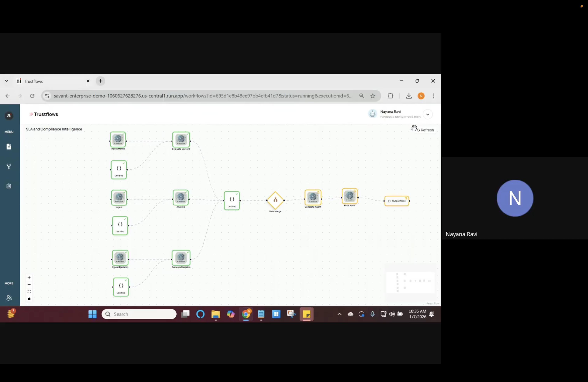
Task: Expand the Nayana Ravi account dropdown
Action: pos(427,114)
